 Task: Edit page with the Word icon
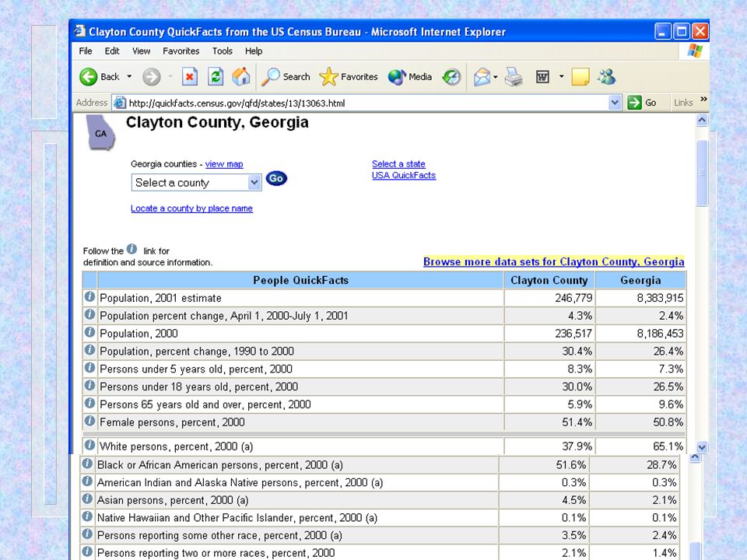542,77
